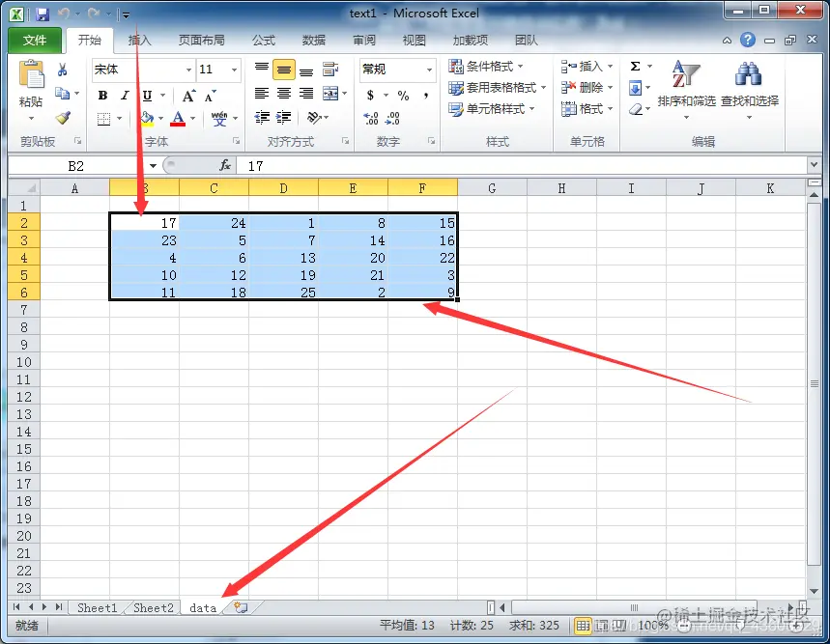Click the Delete cells button
Image resolution: width=830 pixels, height=644 pixels.
[x=587, y=87]
